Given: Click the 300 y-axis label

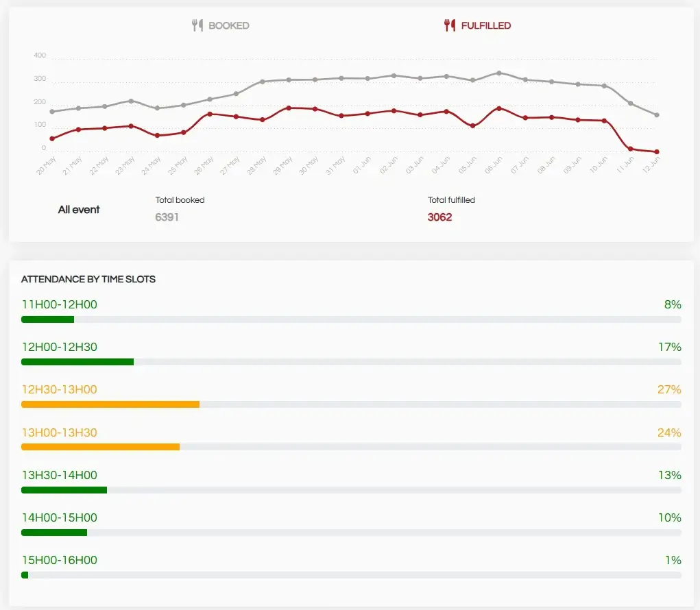Looking at the screenshot, I should (x=40, y=79).
